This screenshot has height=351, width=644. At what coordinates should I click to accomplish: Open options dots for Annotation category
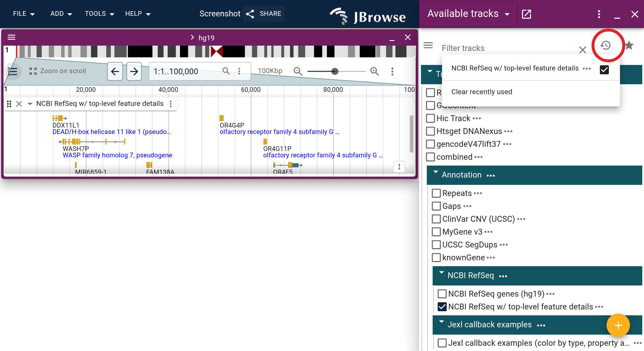(x=491, y=175)
